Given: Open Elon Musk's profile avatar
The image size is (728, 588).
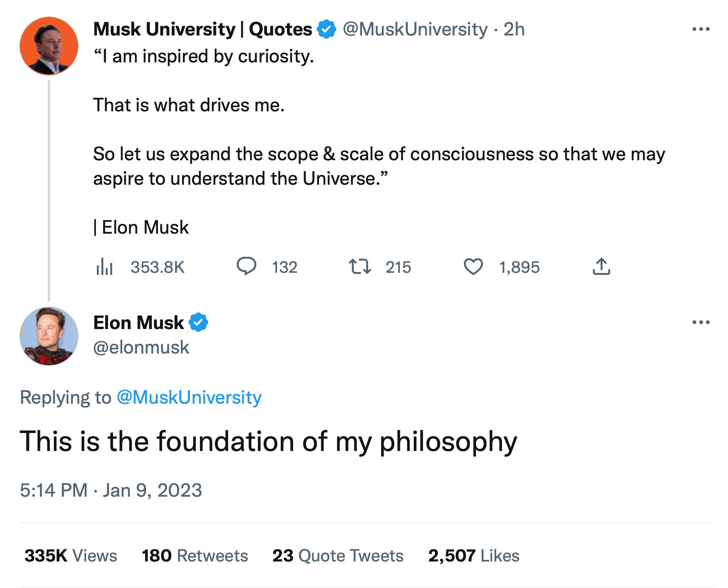Looking at the screenshot, I should click(49, 336).
